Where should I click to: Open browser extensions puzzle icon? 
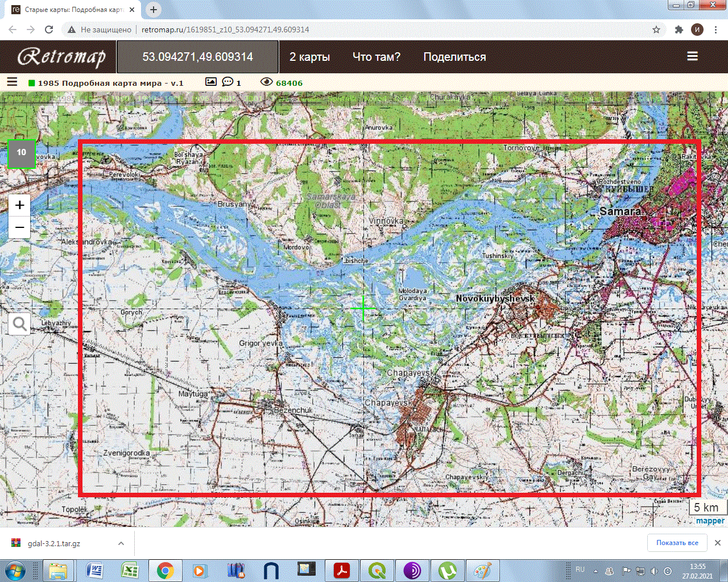point(679,30)
